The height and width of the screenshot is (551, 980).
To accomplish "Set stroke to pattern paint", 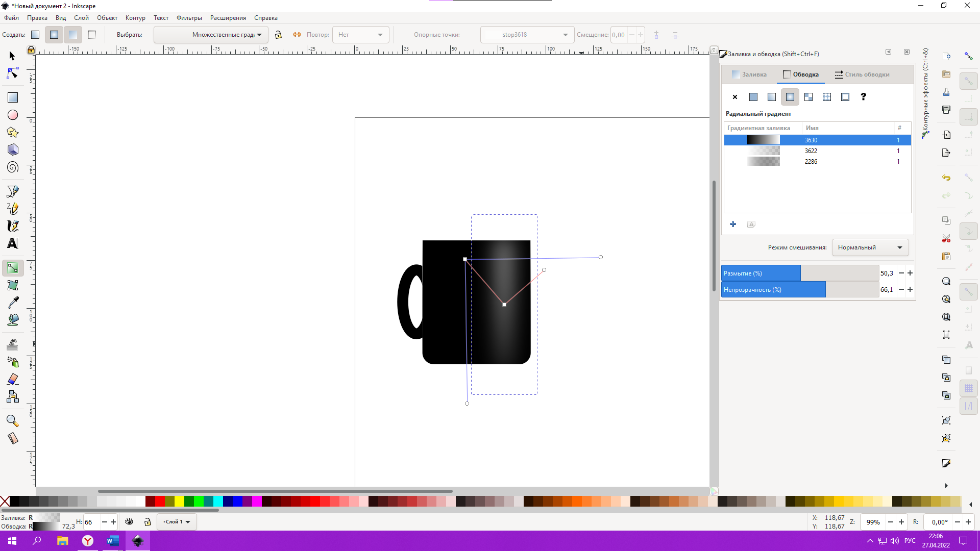I will point(827,97).
